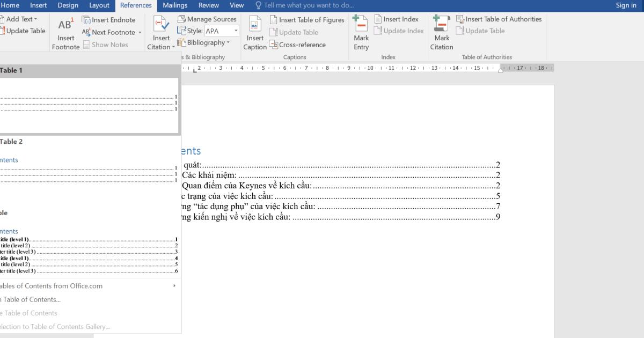Click Cross-reference

pyautogui.click(x=297, y=45)
